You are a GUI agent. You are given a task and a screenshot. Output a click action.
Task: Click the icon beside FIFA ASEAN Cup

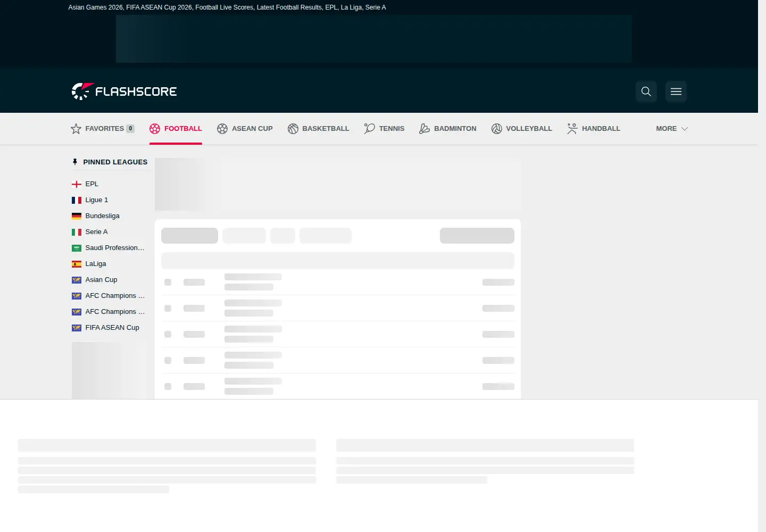pyautogui.click(x=77, y=328)
